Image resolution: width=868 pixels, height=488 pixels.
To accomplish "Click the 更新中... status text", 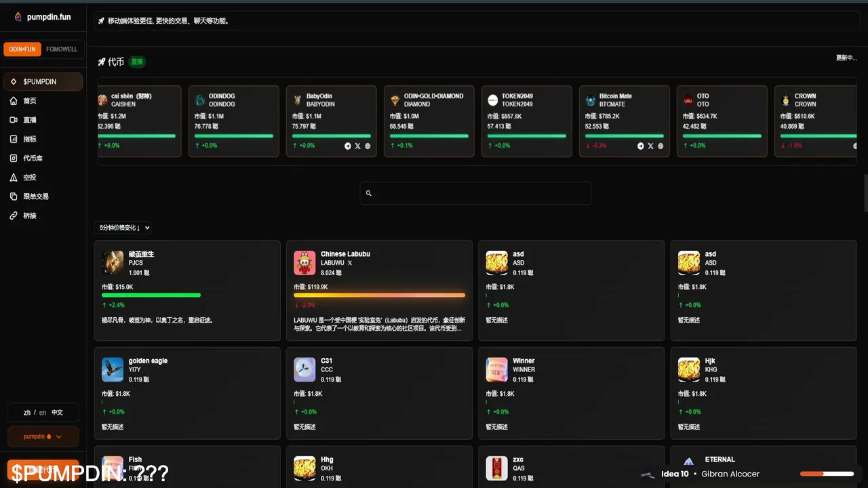I will click(846, 58).
